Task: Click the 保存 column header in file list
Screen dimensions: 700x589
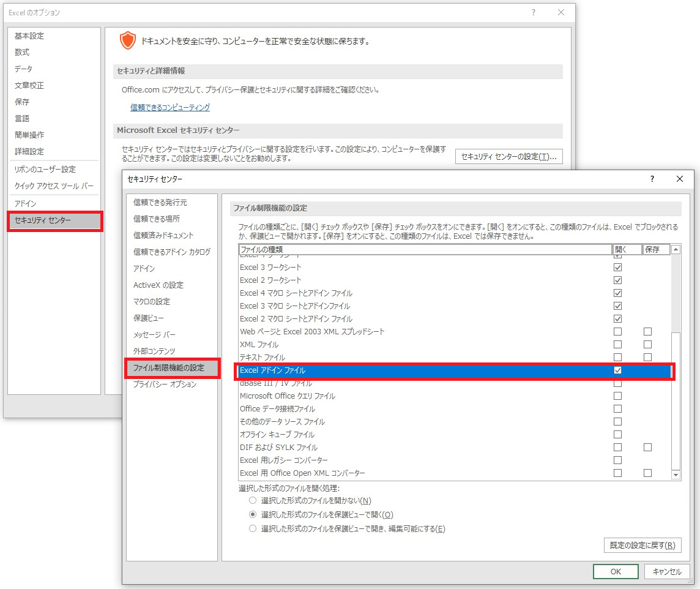Action: [x=656, y=250]
